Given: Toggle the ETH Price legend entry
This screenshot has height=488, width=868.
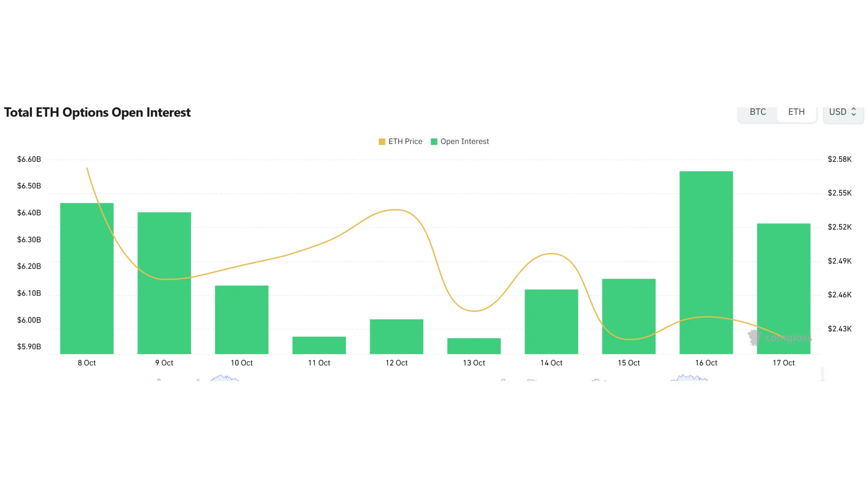Looking at the screenshot, I should point(401,141).
